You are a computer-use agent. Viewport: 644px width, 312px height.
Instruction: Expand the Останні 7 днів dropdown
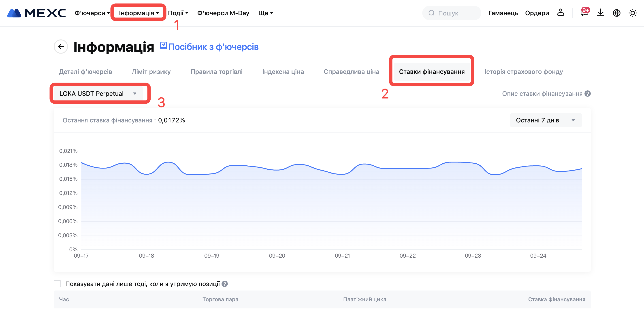tap(546, 120)
